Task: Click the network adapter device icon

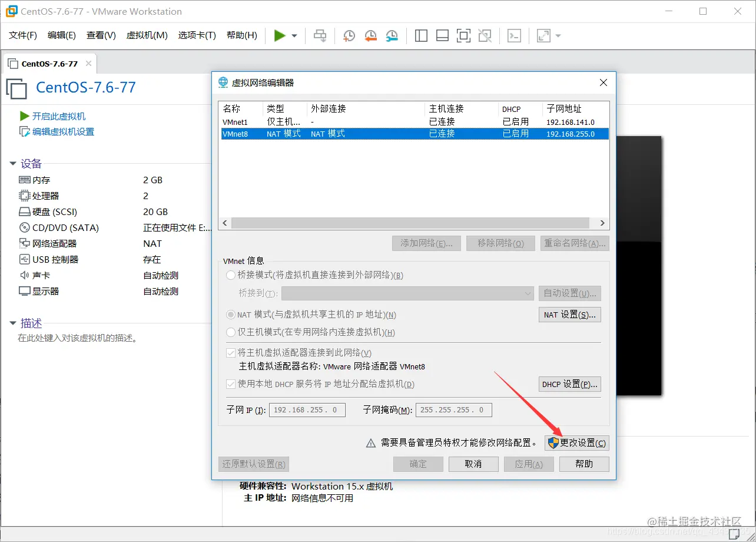Action: [x=24, y=243]
